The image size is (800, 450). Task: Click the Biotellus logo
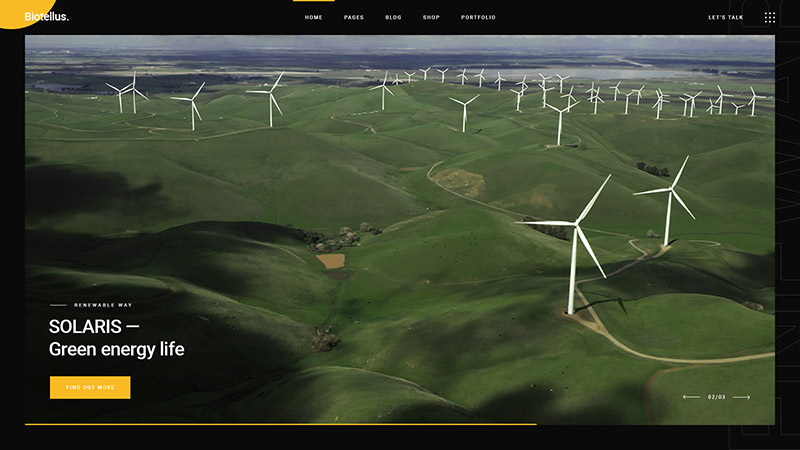click(47, 17)
